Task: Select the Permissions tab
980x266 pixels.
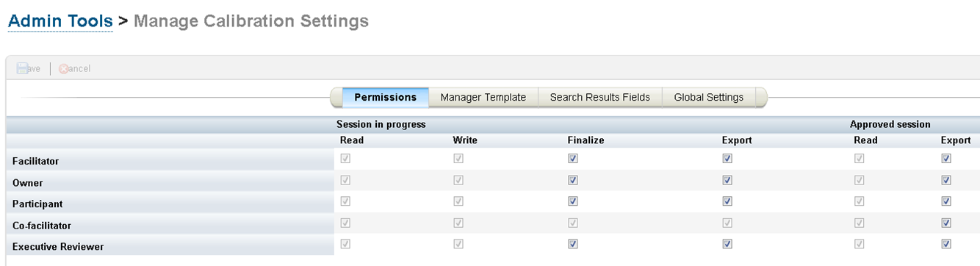Action: coord(385,97)
